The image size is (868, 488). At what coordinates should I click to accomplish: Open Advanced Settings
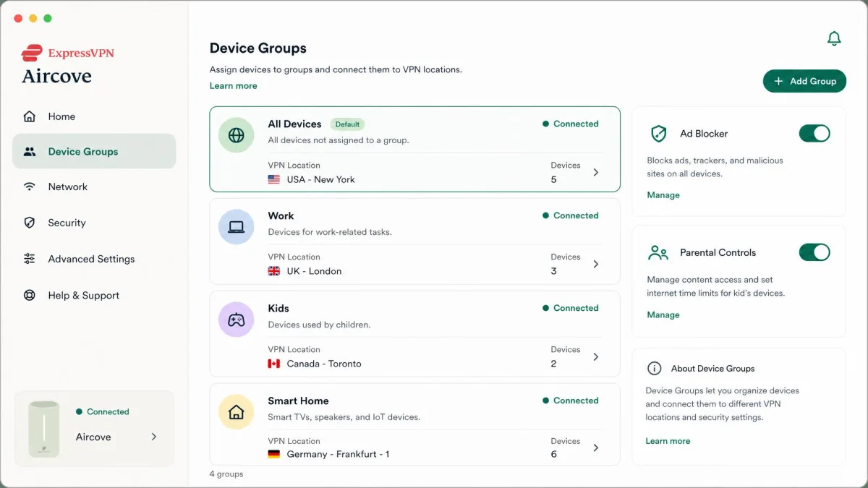tap(94, 259)
